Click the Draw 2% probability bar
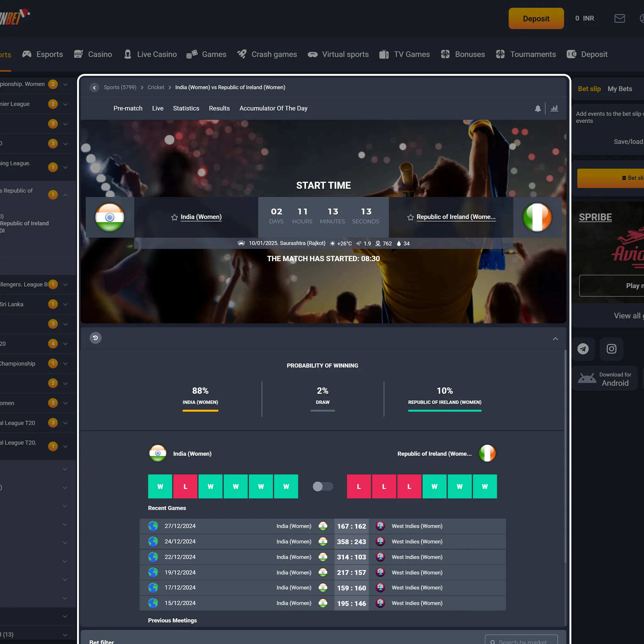 click(x=323, y=411)
